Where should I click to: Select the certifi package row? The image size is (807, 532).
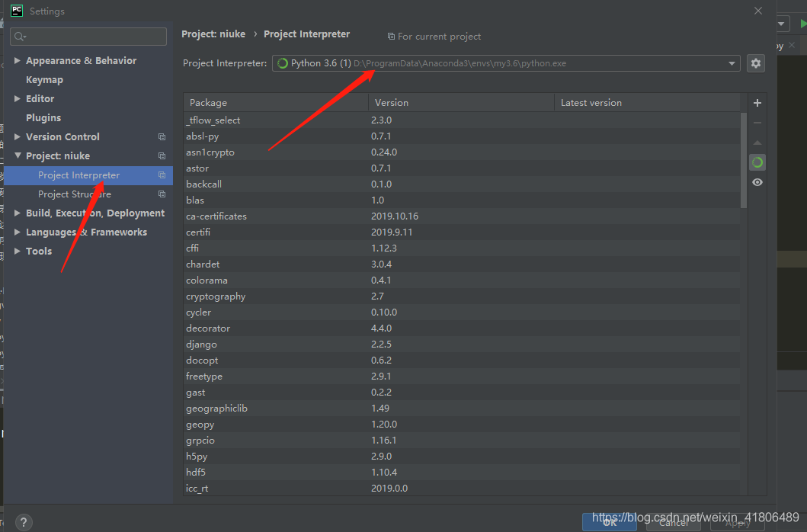point(462,232)
